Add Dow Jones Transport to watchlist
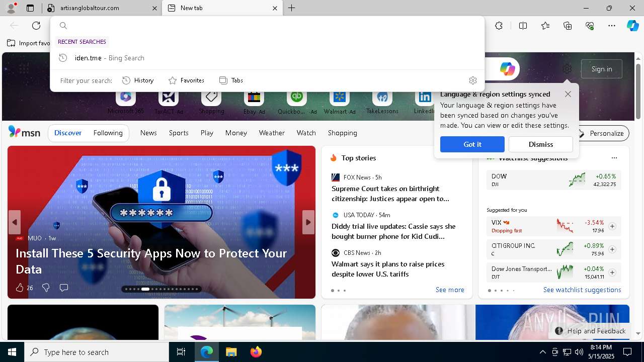This screenshot has height=362, width=644. click(x=612, y=273)
